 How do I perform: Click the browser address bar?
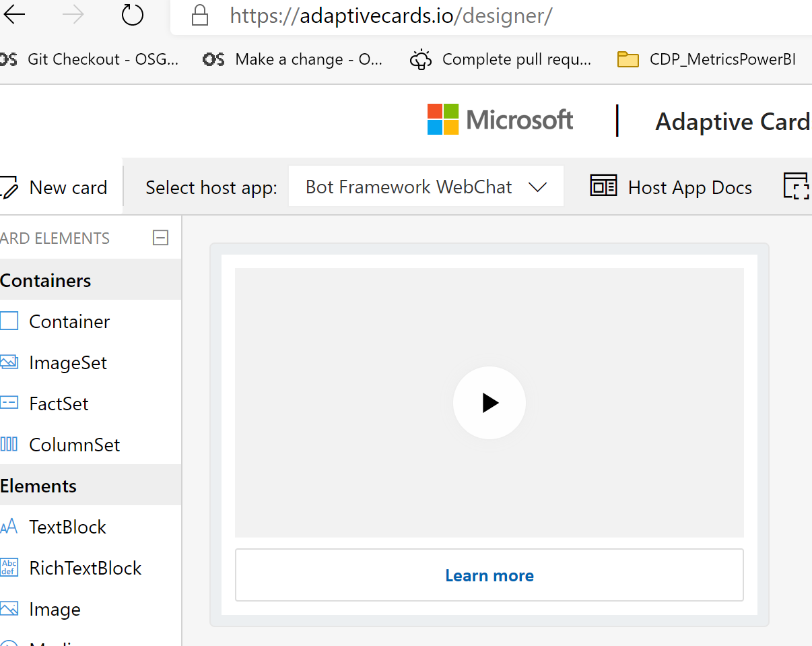pos(404,15)
